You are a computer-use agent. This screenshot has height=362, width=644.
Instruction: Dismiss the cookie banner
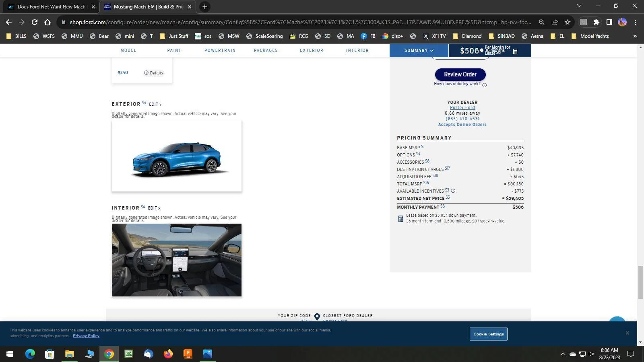(x=627, y=333)
